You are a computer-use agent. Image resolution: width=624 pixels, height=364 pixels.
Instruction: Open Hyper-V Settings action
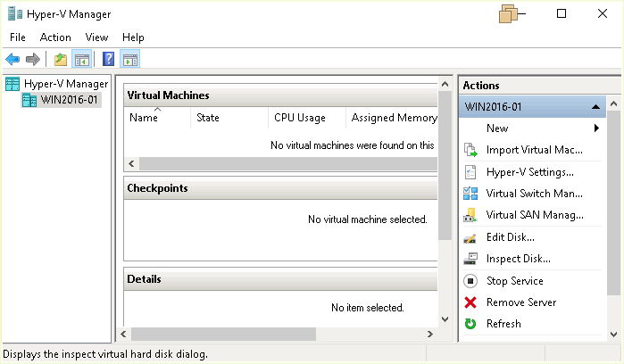pos(529,172)
